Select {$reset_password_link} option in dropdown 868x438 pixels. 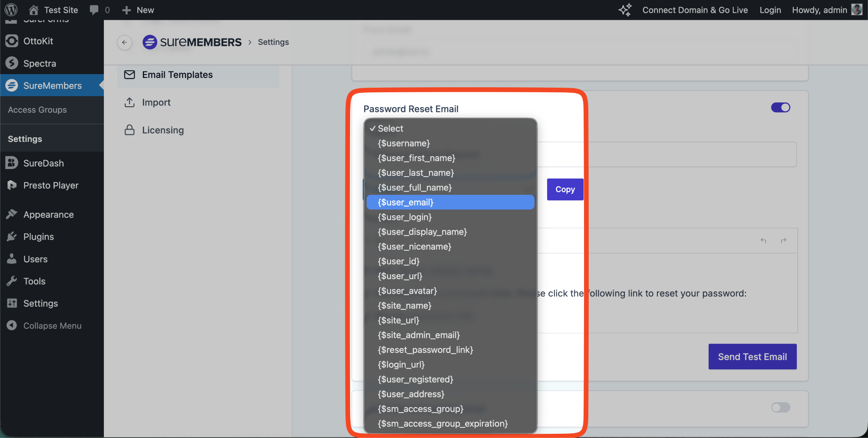tap(425, 350)
